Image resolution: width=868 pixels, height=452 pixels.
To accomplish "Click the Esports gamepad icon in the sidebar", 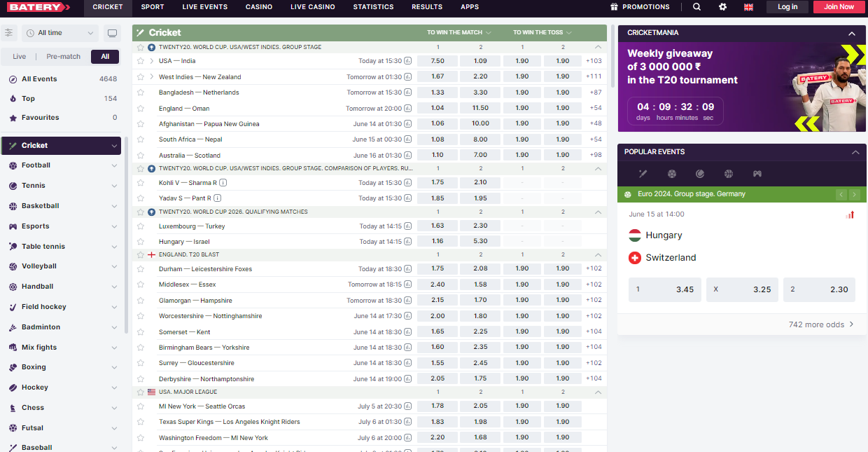I will [13, 226].
